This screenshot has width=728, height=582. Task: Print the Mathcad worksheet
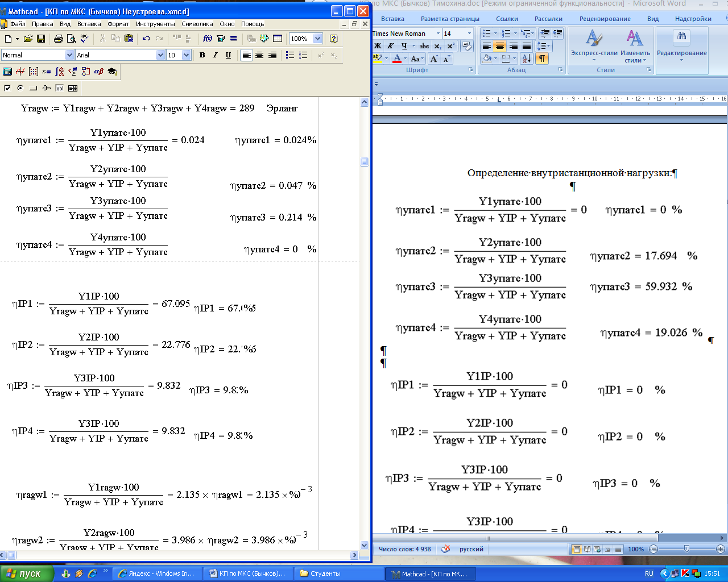coord(58,39)
